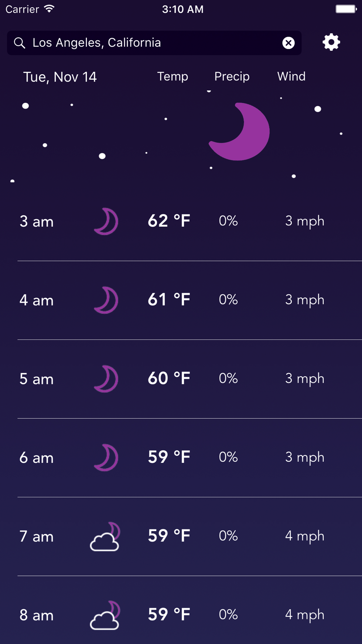
Task: Tap the moon icon for 6 am
Action: 106,457
